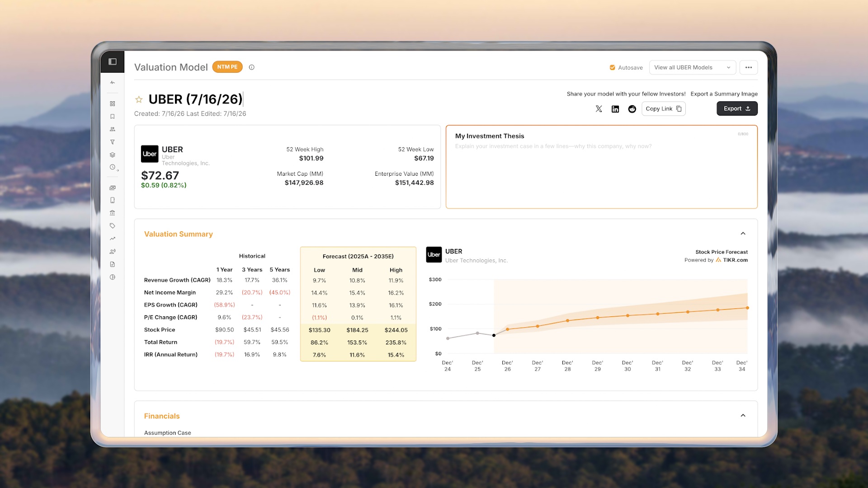Select the Dec '34 forecast point on chart

click(x=747, y=308)
